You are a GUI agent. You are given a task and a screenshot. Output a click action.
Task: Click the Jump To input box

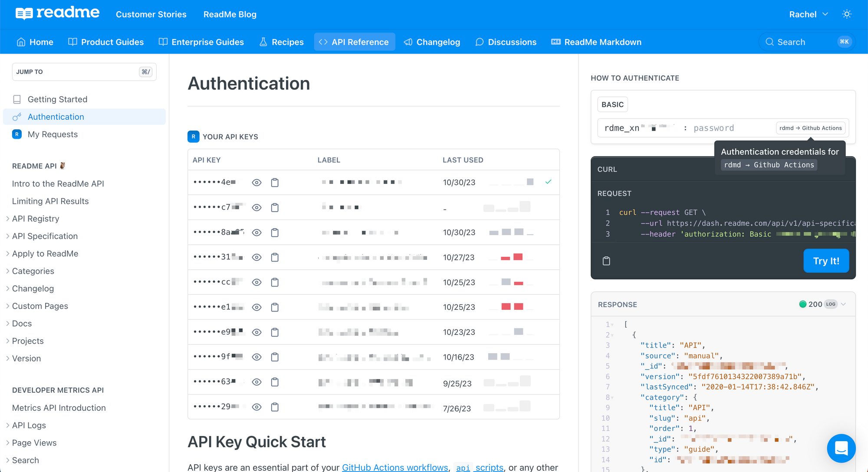click(x=84, y=72)
